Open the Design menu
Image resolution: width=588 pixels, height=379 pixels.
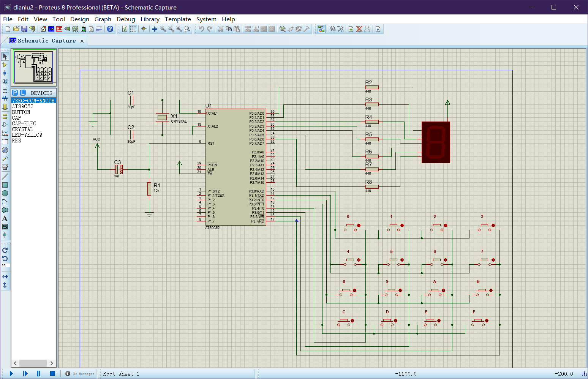pos(80,19)
